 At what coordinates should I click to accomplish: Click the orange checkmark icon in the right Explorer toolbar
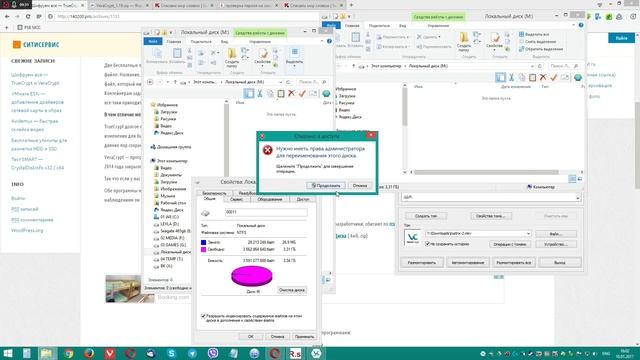click(553, 77)
